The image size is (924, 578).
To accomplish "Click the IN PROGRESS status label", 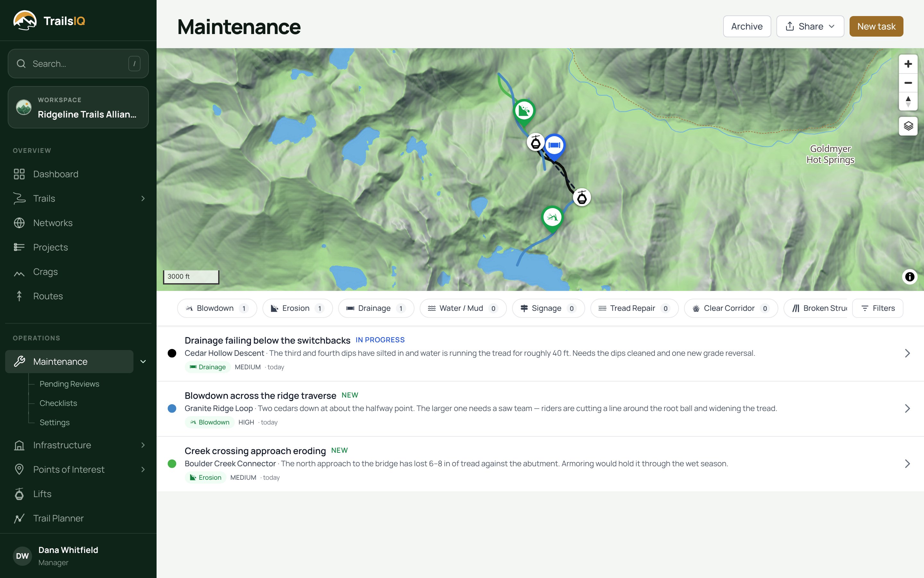I will coord(380,340).
